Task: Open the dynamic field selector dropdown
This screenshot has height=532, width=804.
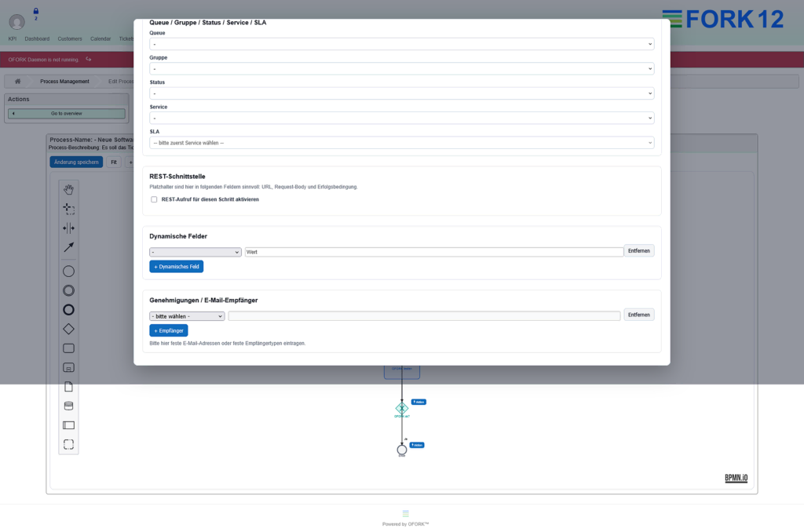Action: [196, 252]
